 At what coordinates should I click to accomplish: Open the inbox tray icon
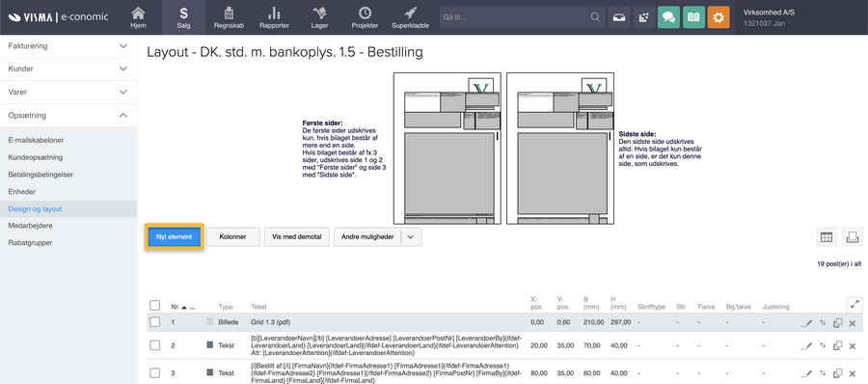coord(619,17)
